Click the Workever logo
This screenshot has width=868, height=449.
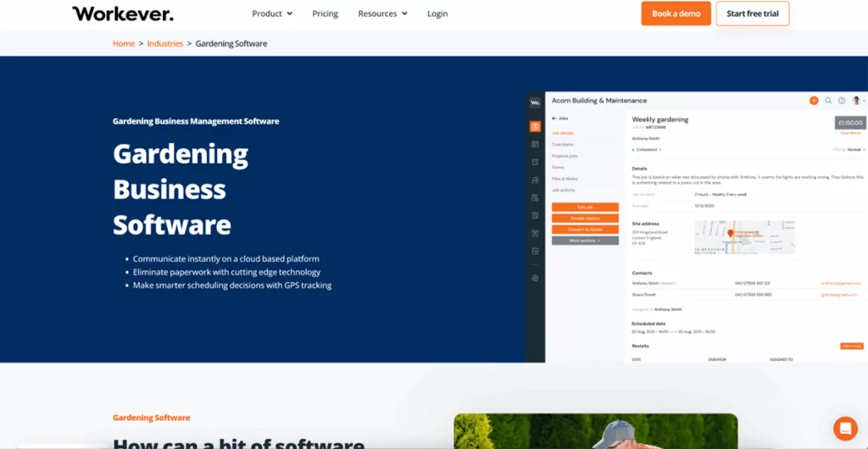pyautogui.click(x=122, y=14)
